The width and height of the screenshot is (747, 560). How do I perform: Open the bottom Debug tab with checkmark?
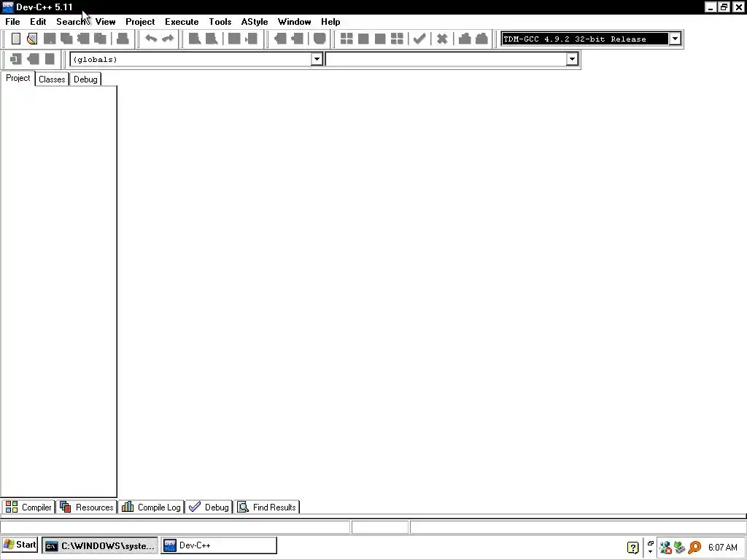pos(209,507)
